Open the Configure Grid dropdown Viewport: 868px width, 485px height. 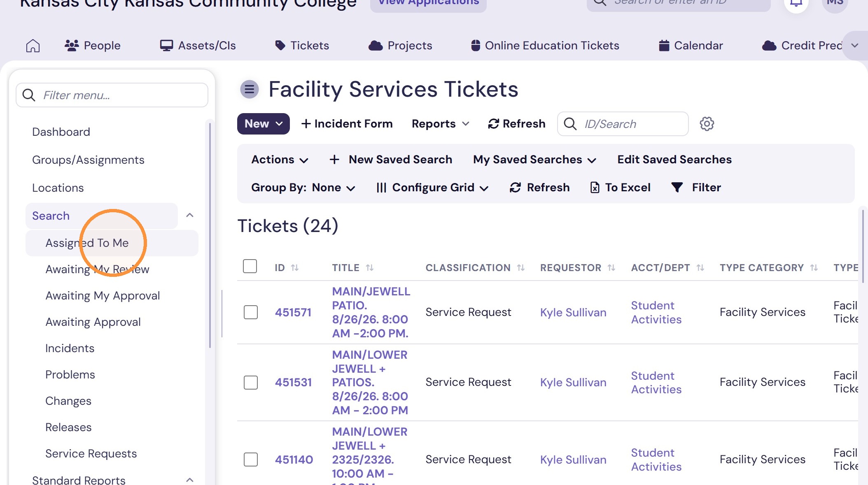click(432, 188)
